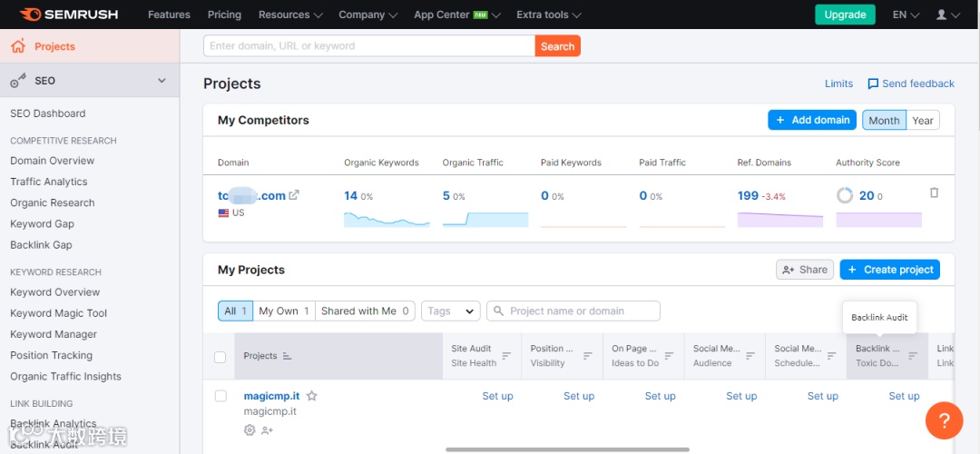Click the Create project button
The image size is (980, 454).
(x=889, y=270)
